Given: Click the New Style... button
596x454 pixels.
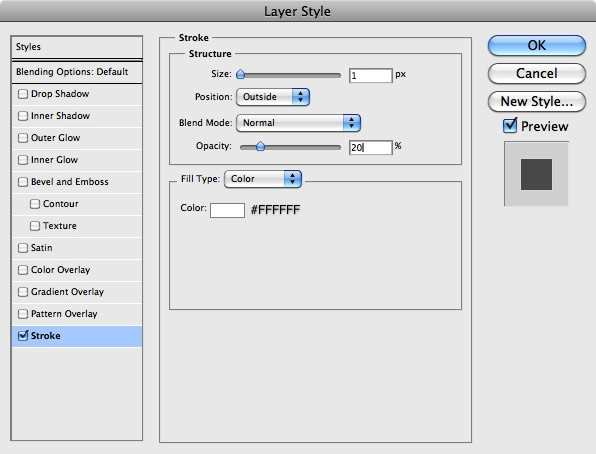Looking at the screenshot, I should (x=537, y=102).
